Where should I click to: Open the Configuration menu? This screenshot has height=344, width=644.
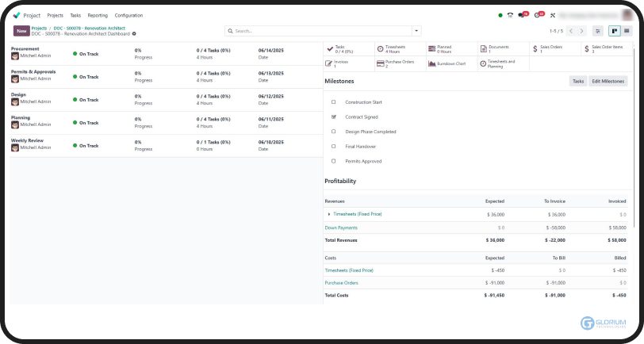pos(128,15)
